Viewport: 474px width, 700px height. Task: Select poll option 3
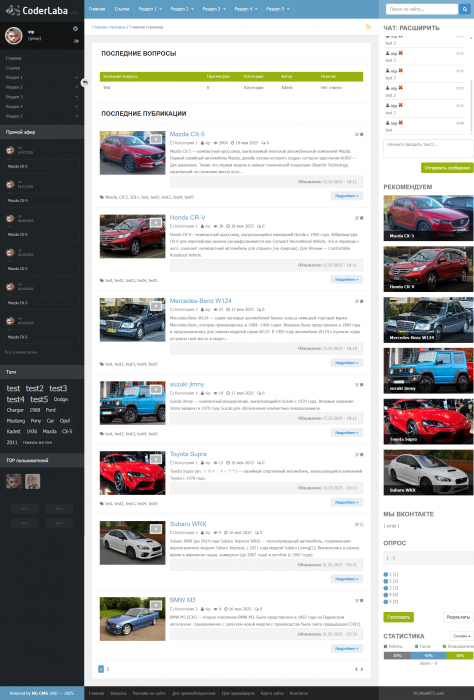(x=386, y=588)
